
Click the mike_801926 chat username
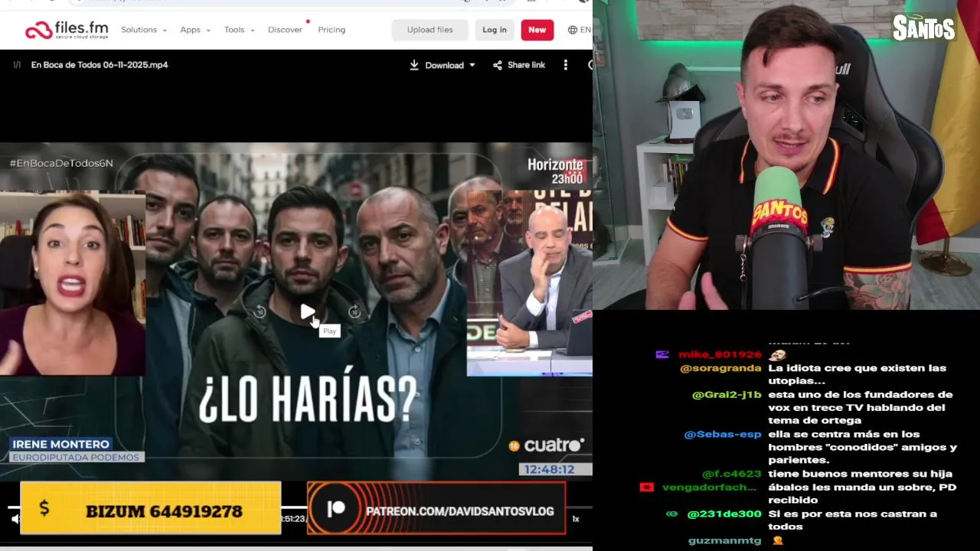click(720, 354)
